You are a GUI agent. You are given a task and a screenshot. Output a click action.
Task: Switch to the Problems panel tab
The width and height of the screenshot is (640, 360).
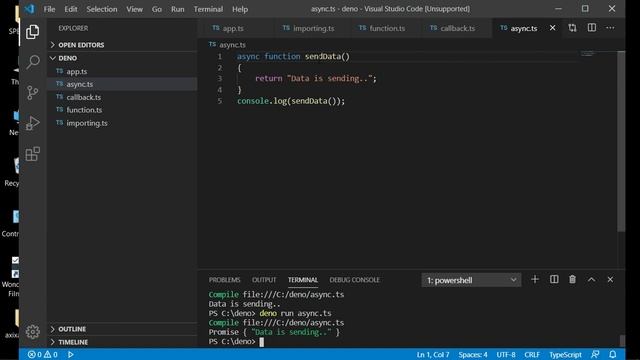click(224, 280)
